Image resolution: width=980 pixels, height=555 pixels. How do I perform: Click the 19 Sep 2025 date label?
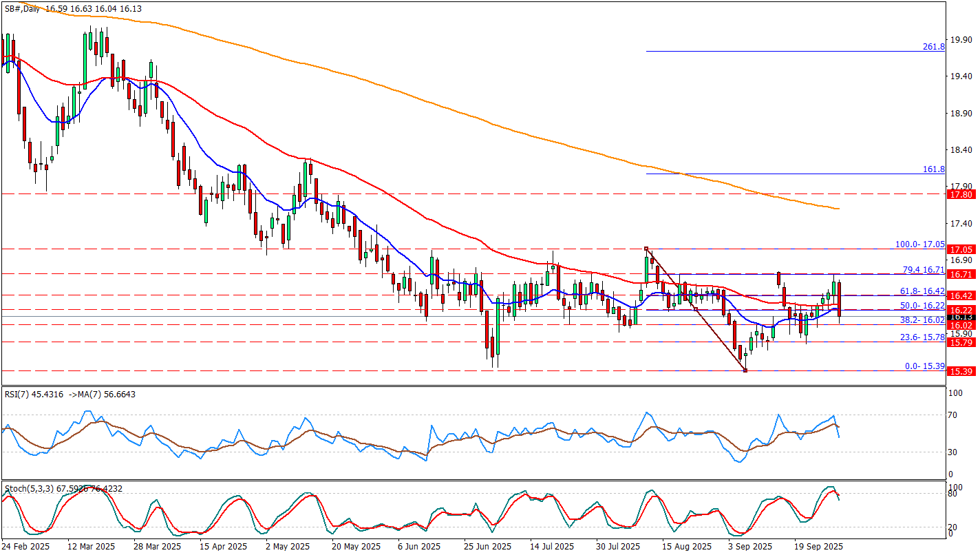pos(818,546)
